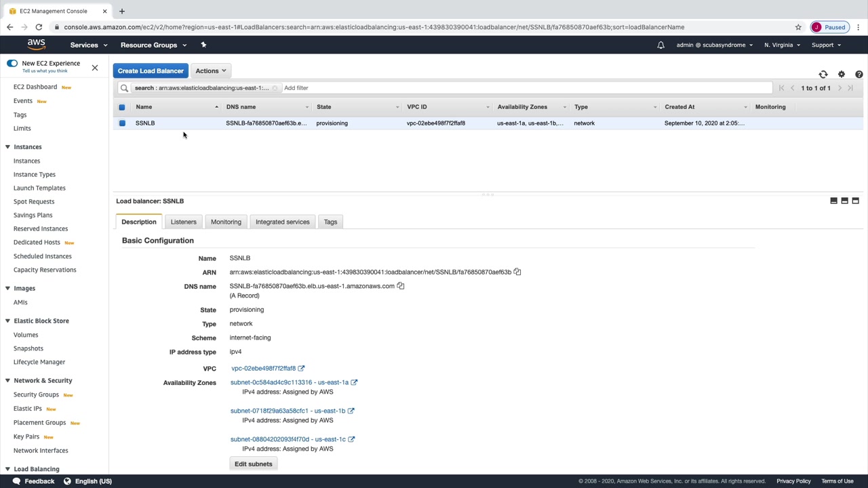This screenshot has height=488, width=868.
Task: Collapse the Instances sidebar section
Action: (7, 147)
